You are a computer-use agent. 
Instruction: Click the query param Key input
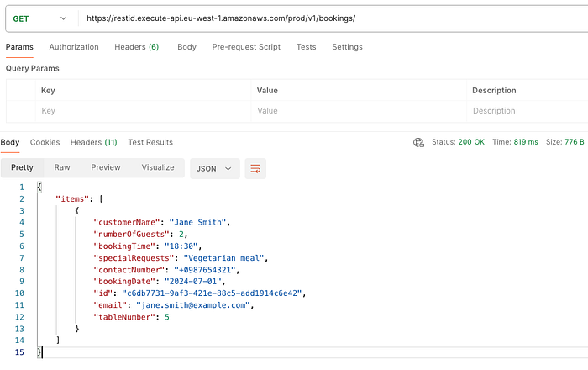tap(143, 110)
